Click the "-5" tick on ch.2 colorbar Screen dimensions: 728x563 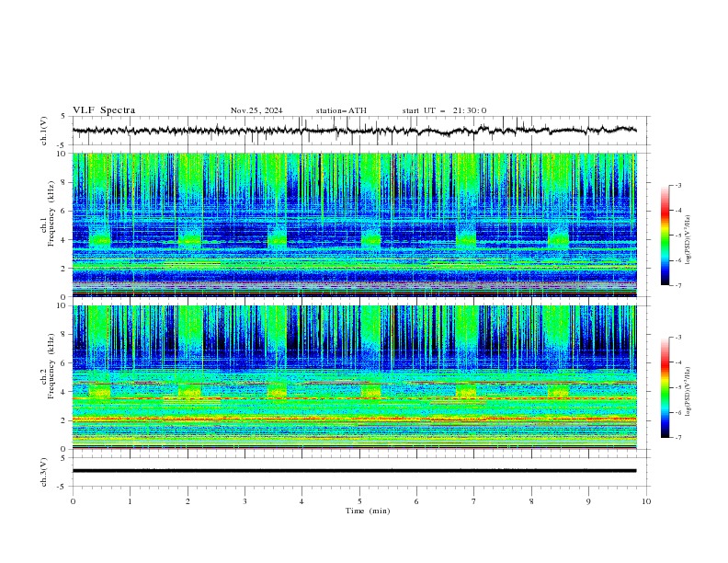(678, 387)
